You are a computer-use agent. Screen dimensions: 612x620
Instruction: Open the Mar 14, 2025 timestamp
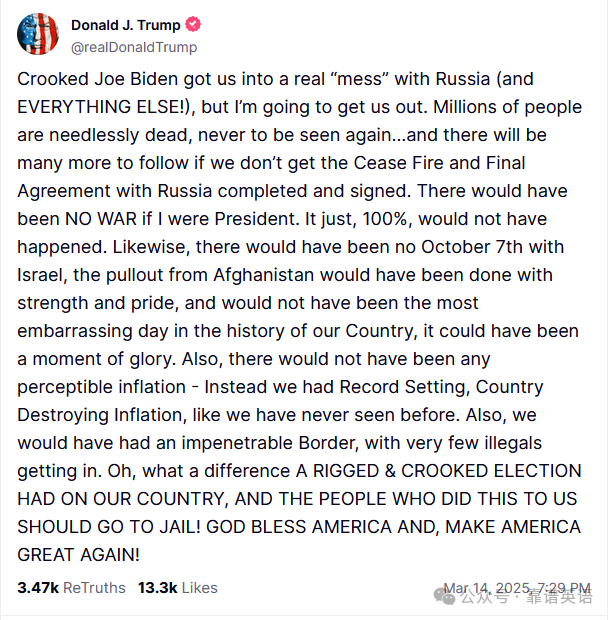click(517, 588)
